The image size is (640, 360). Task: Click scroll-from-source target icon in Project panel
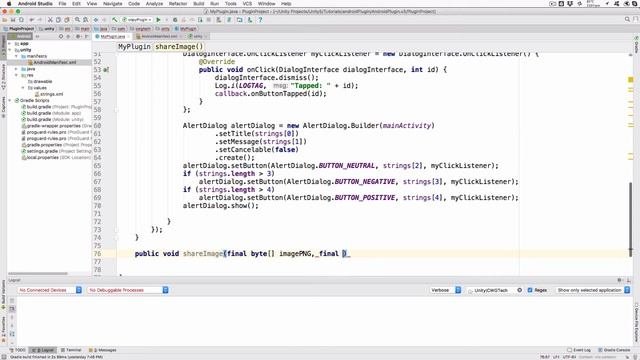(x=61, y=36)
